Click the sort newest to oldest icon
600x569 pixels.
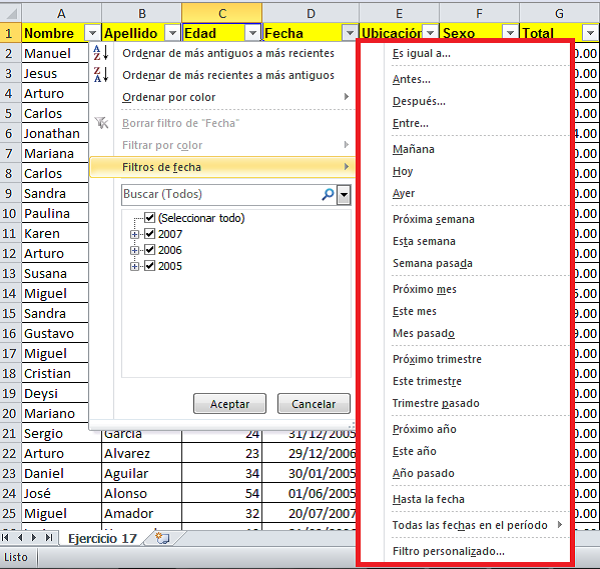[100, 75]
